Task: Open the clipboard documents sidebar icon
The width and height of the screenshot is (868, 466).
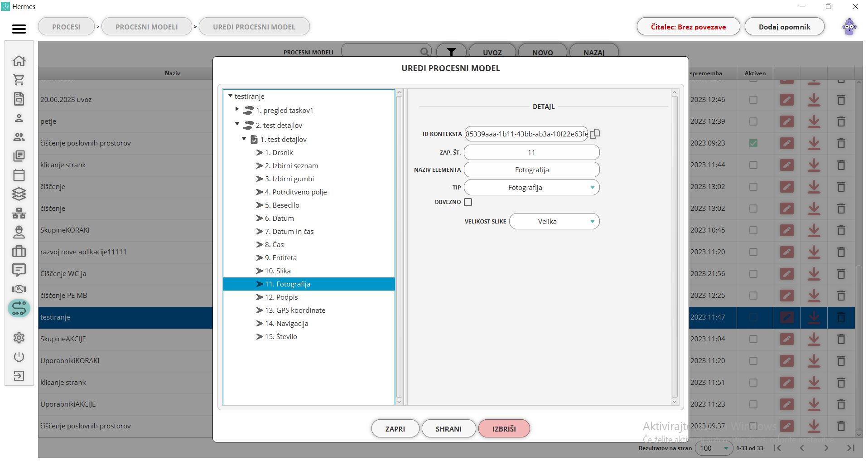Action: (19, 99)
